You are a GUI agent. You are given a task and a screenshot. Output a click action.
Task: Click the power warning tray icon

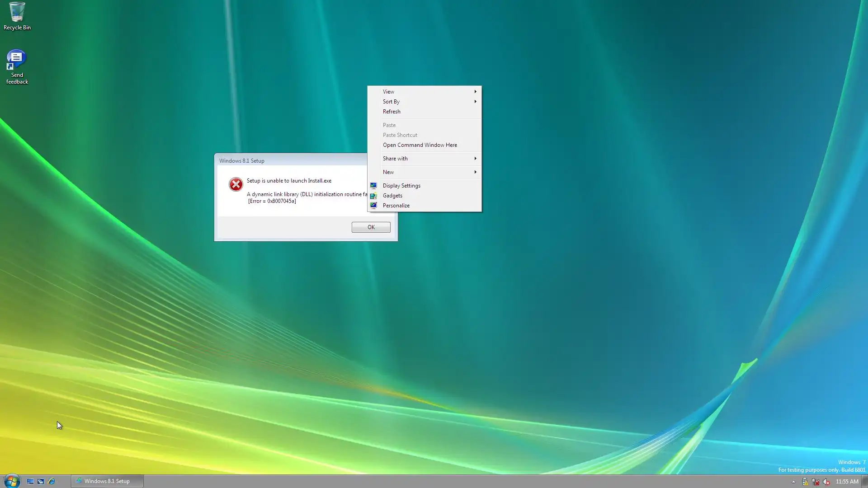tap(805, 482)
